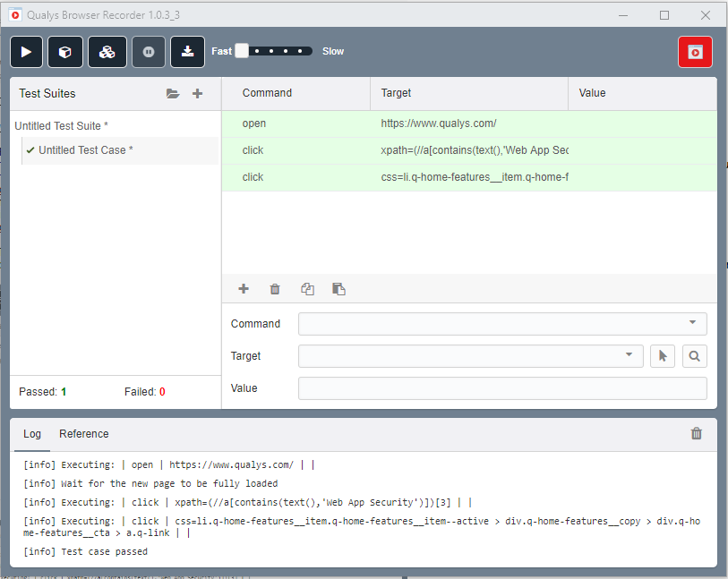Image resolution: width=728 pixels, height=579 pixels.
Task: Export the test suite with download icon
Action: click(x=187, y=51)
